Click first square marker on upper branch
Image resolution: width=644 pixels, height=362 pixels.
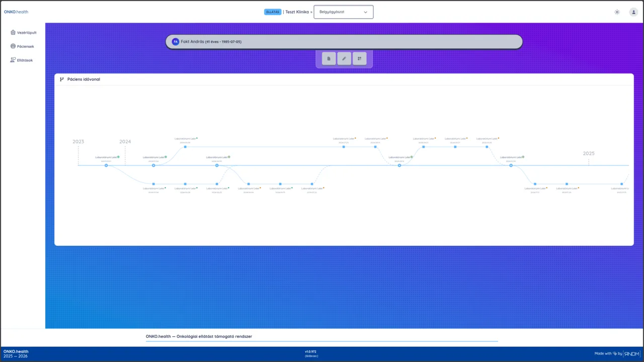click(185, 147)
